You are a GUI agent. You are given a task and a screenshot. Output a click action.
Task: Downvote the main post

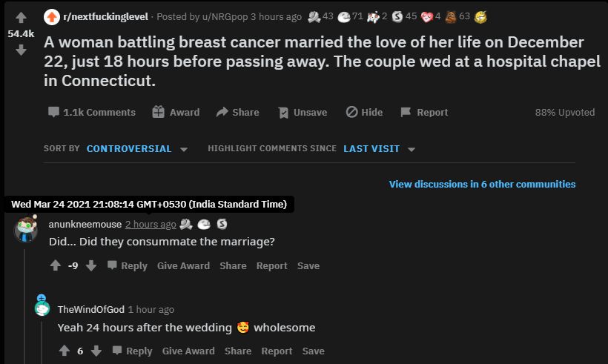[21, 50]
